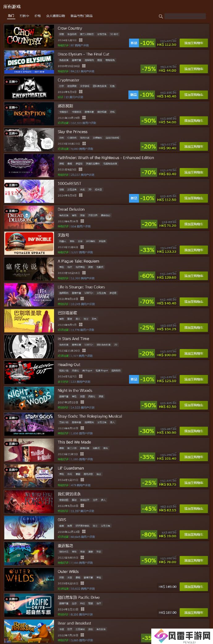The height and width of the screenshot is (644, 213).
Task: Click Windows platform icon on Crow Country row
Action: pos(81,40)
